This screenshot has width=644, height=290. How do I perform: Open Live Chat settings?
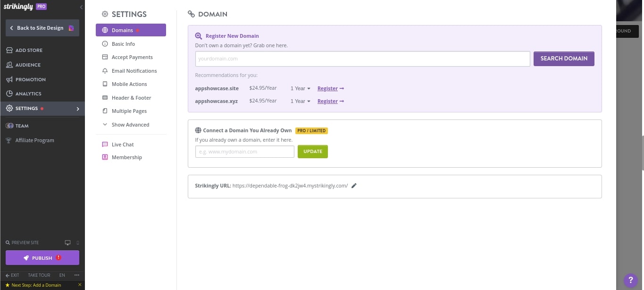(x=123, y=145)
